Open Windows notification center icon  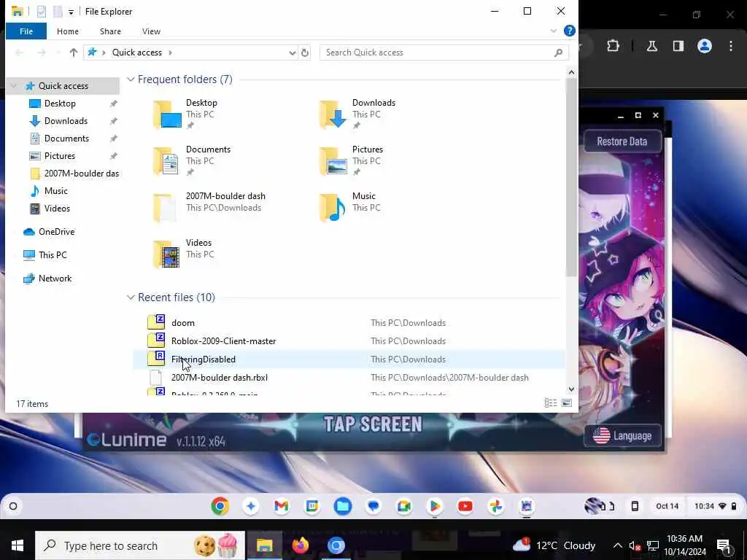724,545
